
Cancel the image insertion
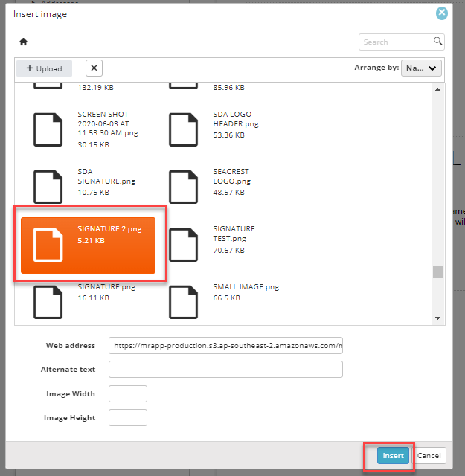[429, 455]
